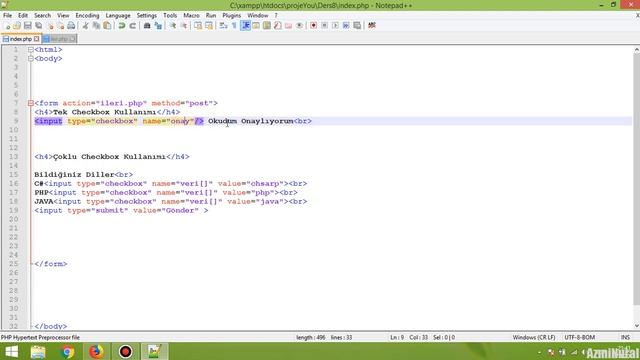Viewport: 640px width, 360px height.
Task: Click the ABC spell check icon
Action: tap(372, 26)
